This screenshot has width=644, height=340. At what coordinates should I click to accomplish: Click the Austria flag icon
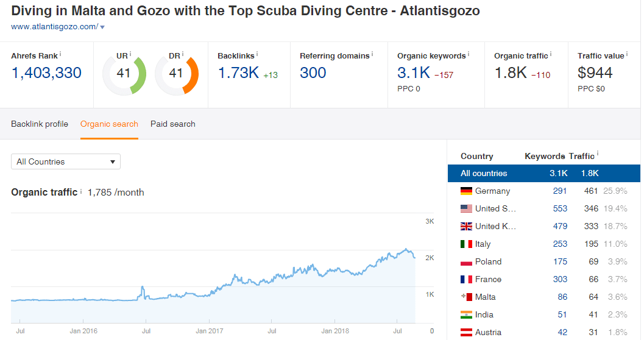466,332
